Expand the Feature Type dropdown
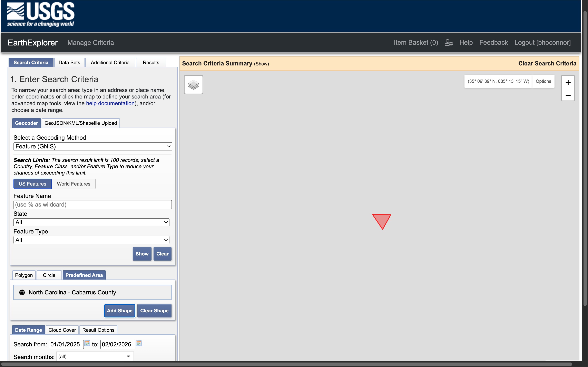 tap(91, 240)
